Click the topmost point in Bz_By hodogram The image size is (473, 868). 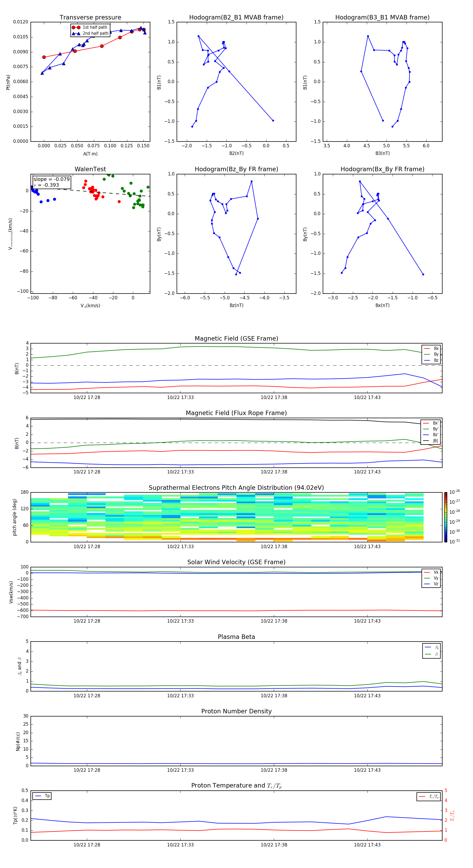(x=251, y=181)
